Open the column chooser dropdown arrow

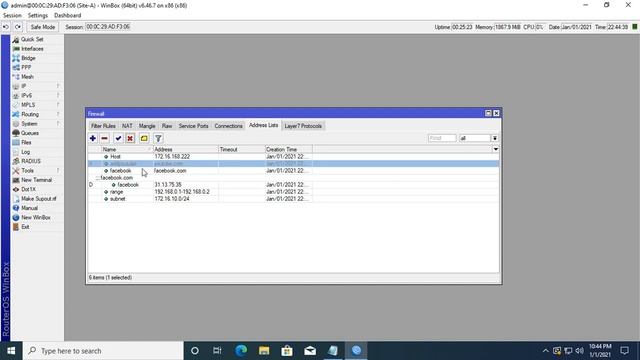click(496, 149)
